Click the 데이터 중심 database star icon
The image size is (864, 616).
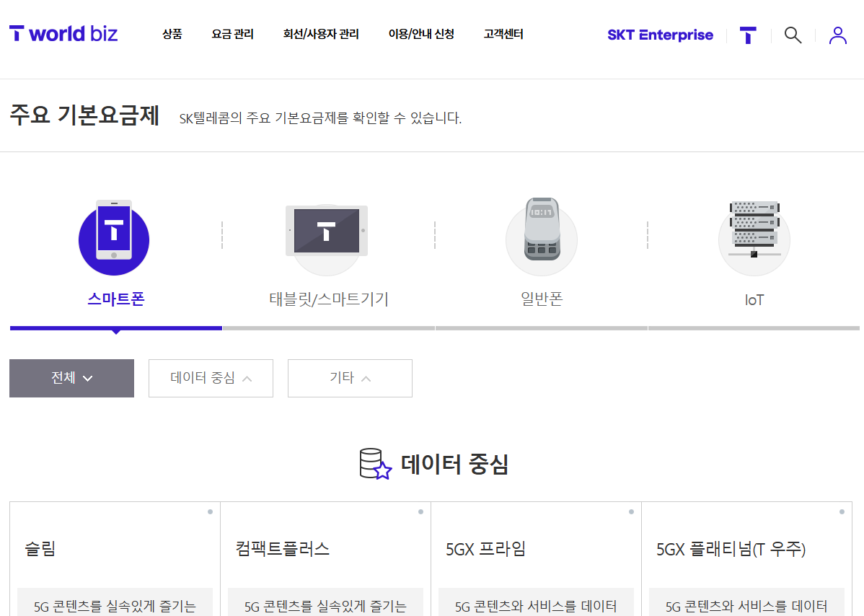point(375,464)
